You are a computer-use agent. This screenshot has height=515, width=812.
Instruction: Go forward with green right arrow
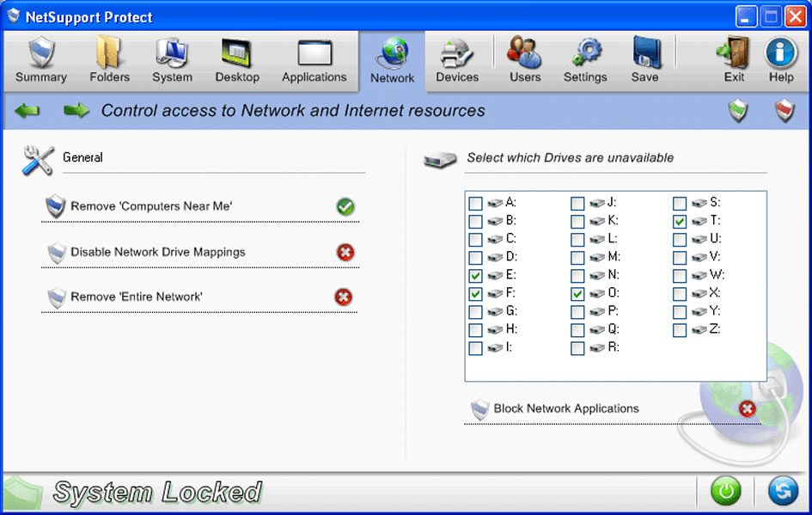coord(76,110)
